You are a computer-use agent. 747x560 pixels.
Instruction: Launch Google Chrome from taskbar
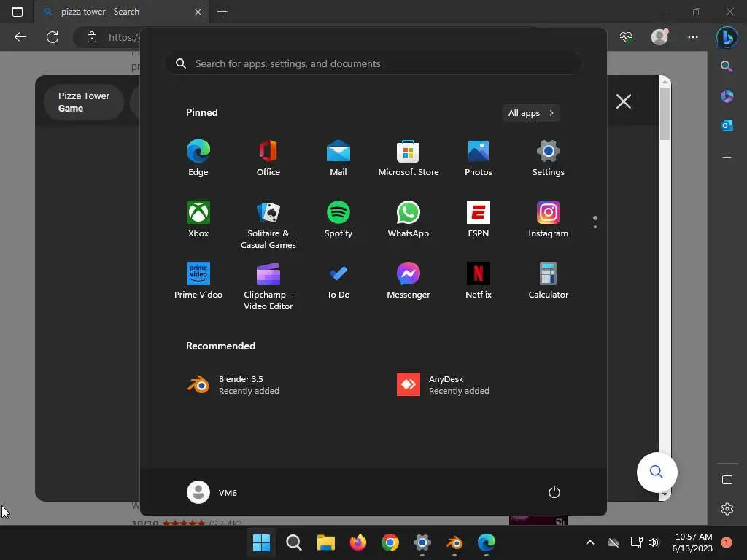click(x=390, y=542)
